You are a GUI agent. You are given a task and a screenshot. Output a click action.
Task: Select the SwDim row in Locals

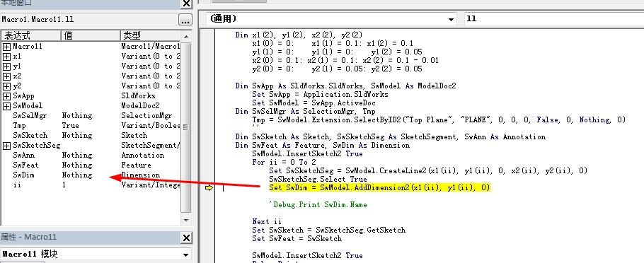91,175
